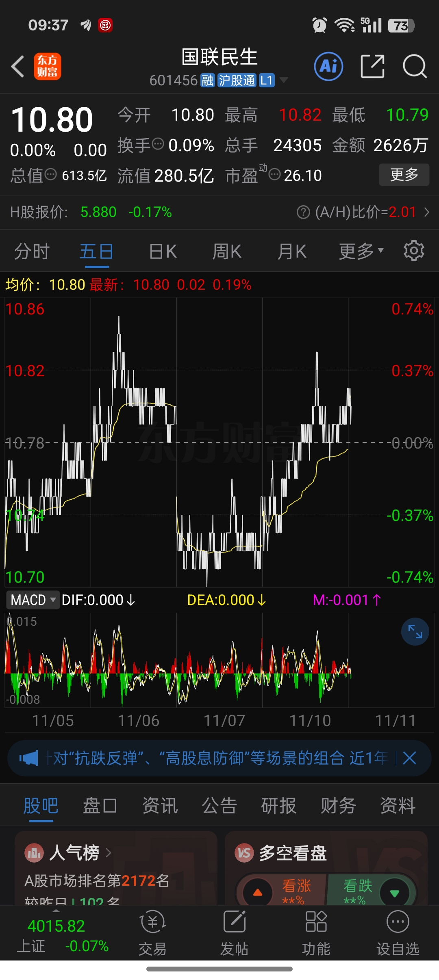Tap the 设自选 watchlist icon
Image resolution: width=439 pixels, height=980 pixels.
(398, 922)
